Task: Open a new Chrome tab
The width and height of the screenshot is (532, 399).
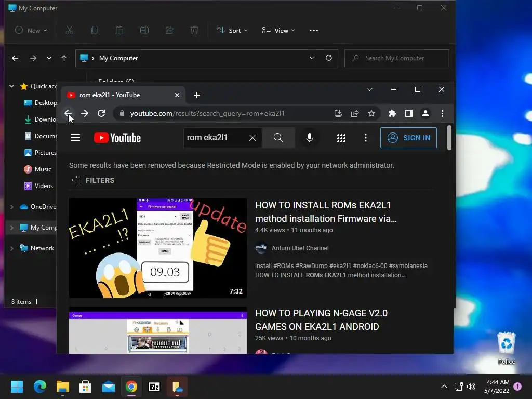Action: (197, 95)
